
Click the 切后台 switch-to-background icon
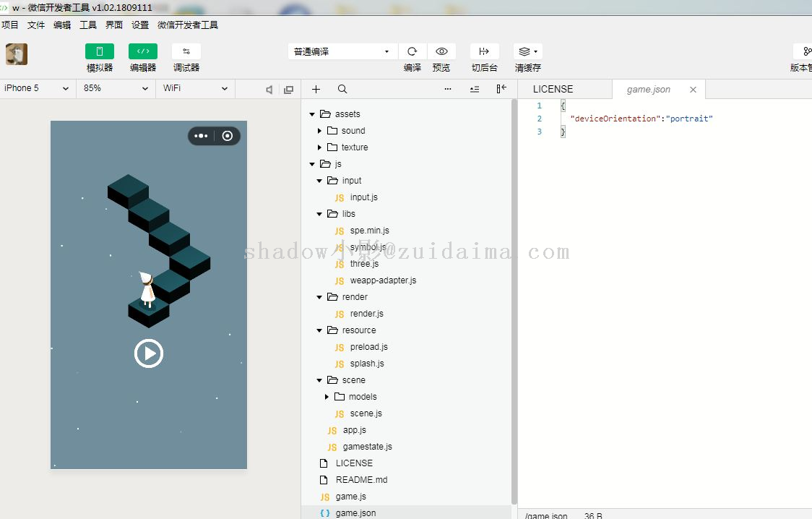pyautogui.click(x=484, y=51)
